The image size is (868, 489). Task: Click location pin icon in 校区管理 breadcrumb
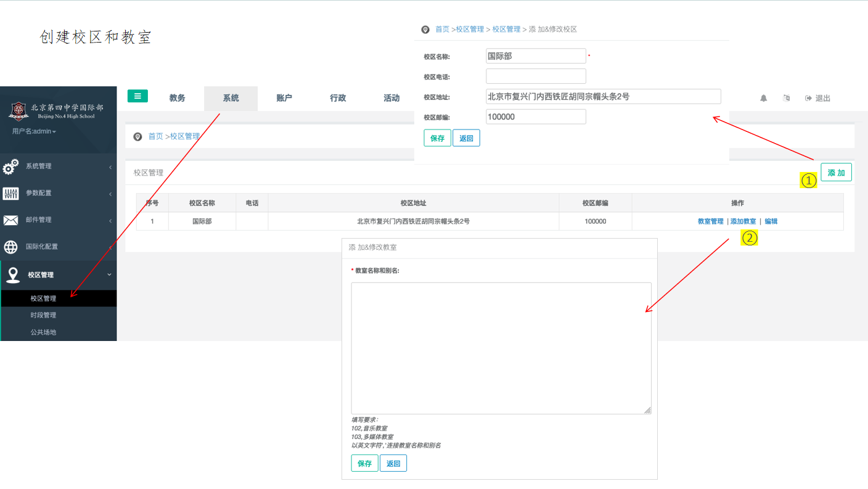(x=137, y=136)
